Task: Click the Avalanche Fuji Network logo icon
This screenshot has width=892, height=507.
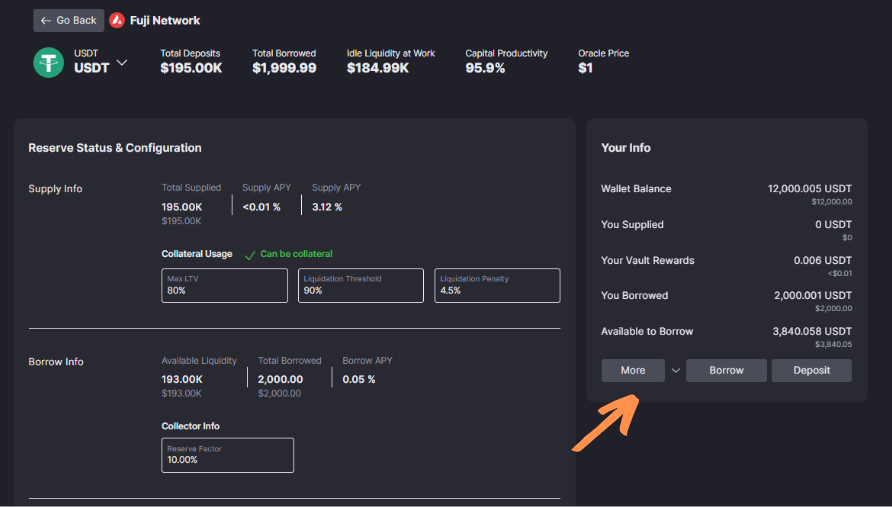Action: point(117,20)
